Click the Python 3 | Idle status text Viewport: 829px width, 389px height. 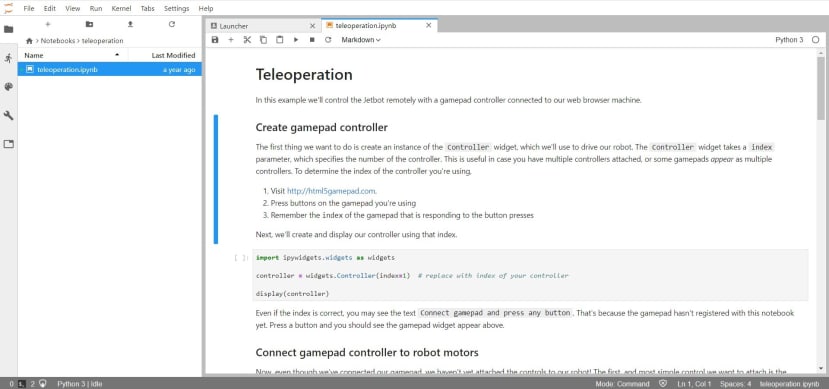pyautogui.click(x=80, y=384)
